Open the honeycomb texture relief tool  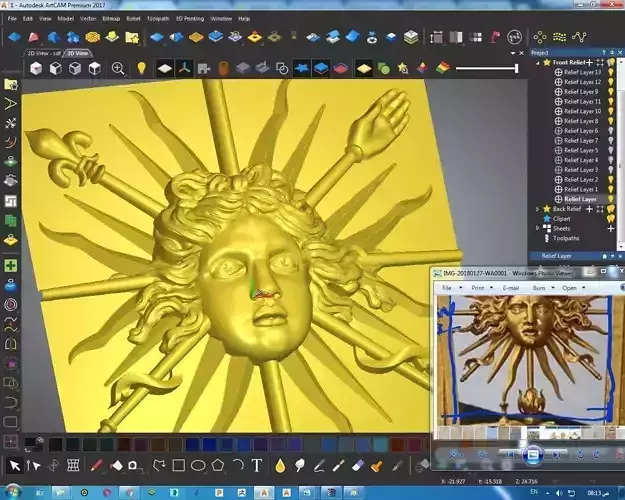(x=92, y=37)
